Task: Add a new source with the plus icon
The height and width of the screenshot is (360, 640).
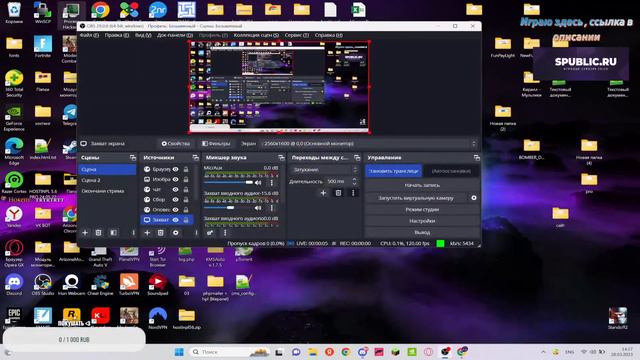Action: 147,233
